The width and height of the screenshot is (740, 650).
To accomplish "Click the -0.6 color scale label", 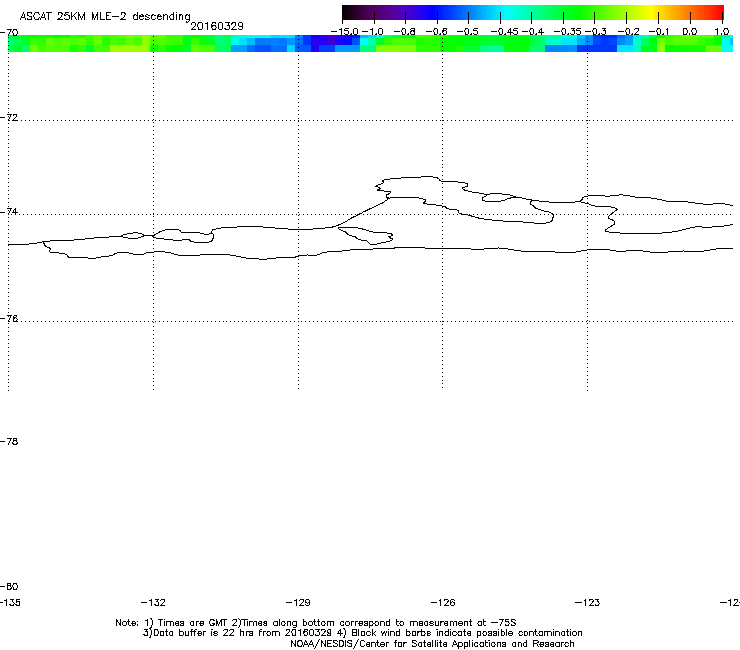I will click(436, 32).
